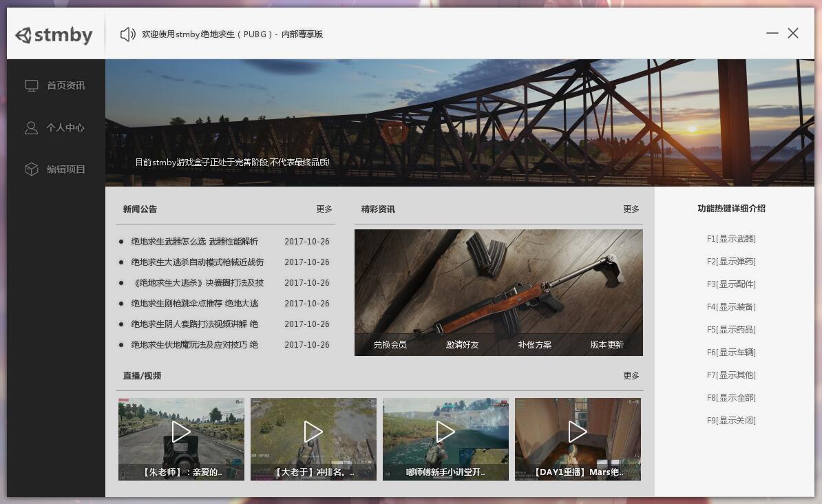Expand 更多 in the 直播/视频 section

coord(631,376)
